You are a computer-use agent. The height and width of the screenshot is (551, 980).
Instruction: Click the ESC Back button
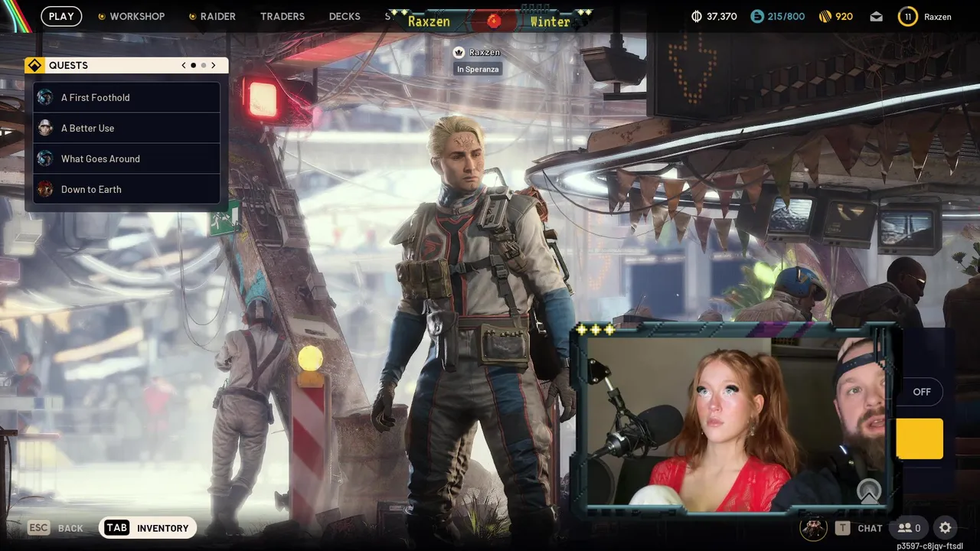coord(55,528)
